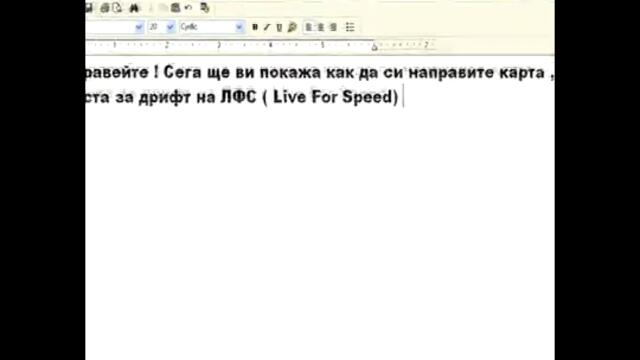Open the font size dropdown arrow

(171, 27)
